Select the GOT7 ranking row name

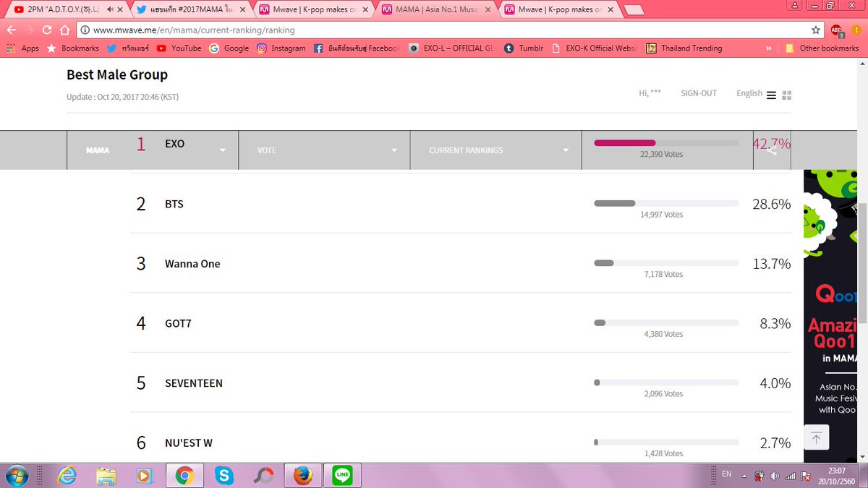(178, 323)
